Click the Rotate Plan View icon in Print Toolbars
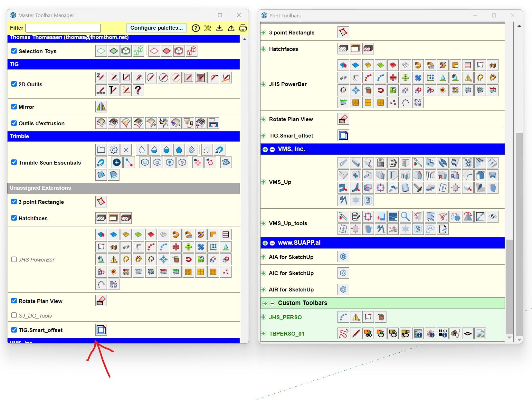Screen dimensions: 532x400 point(343,119)
